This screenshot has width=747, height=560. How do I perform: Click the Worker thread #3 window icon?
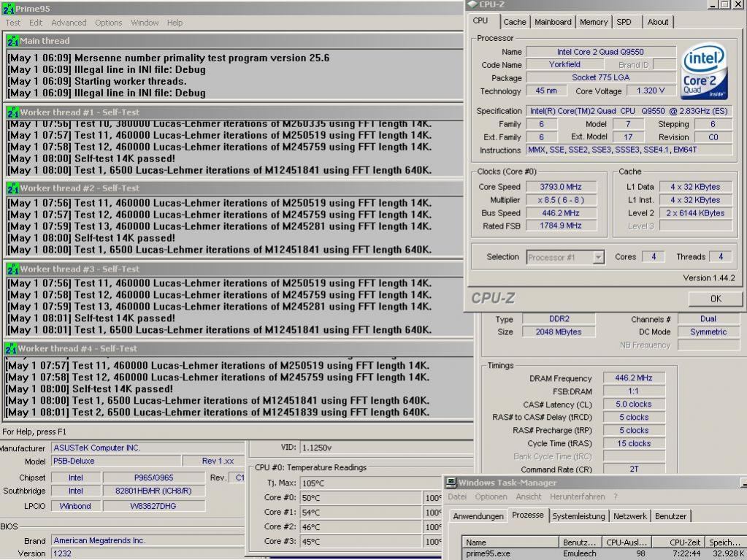13,269
